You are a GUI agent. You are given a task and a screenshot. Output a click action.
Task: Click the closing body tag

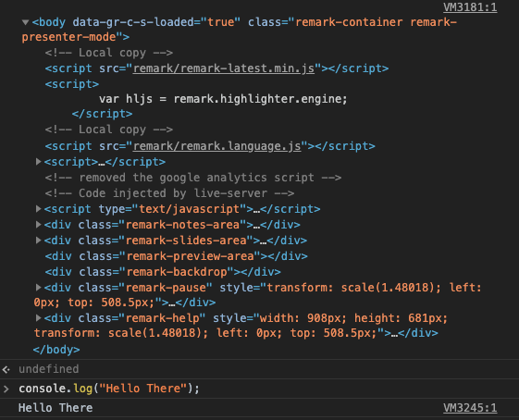click(x=56, y=350)
